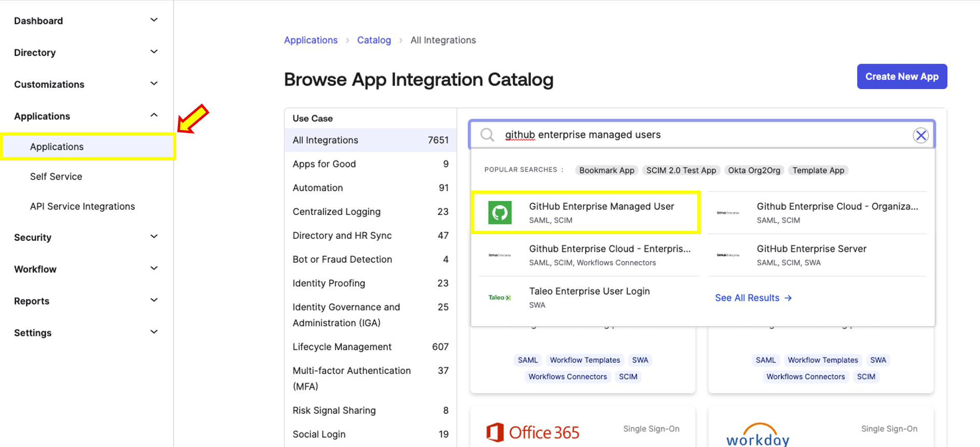Image resolution: width=980 pixels, height=447 pixels.
Task: Click the Taleo logo icon
Action: (x=500, y=298)
